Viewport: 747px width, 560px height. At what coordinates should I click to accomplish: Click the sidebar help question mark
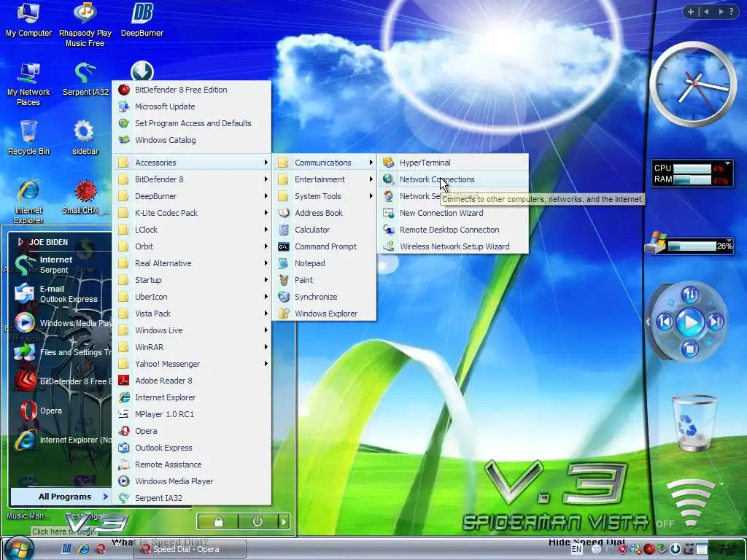coord(731,12)
